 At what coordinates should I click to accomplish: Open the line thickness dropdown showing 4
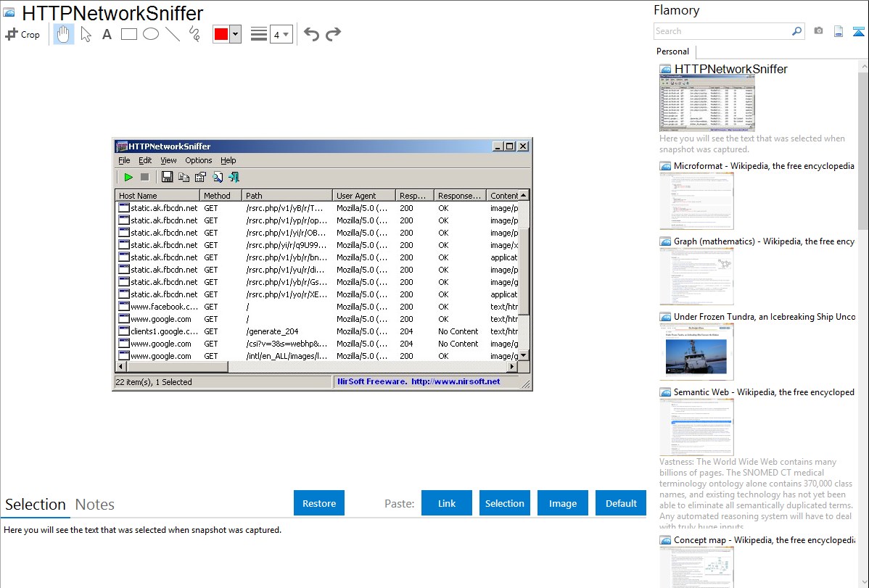click(281, 34)
